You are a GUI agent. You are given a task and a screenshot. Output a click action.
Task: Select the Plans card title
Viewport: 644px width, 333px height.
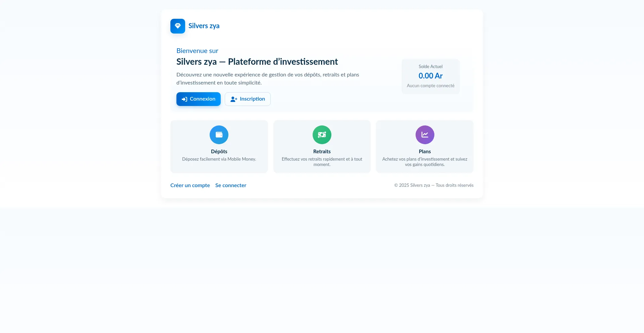tap(425, 152)
